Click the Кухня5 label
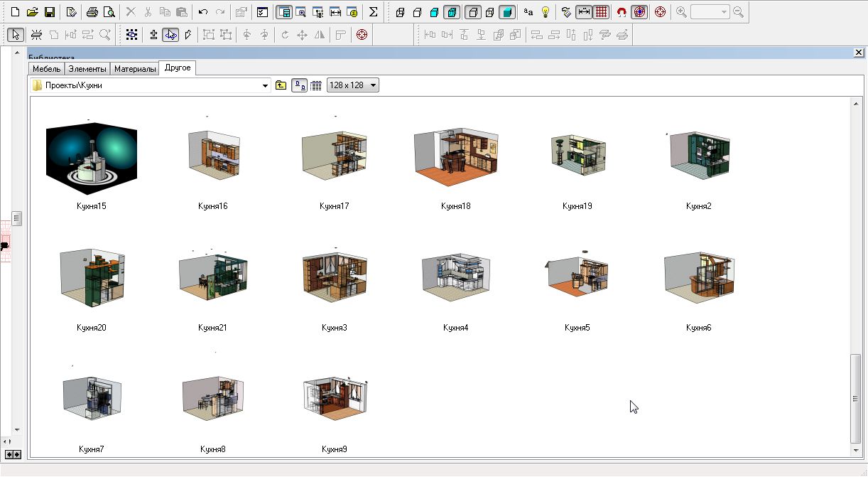The image size is (868, 477). (577, 328)
